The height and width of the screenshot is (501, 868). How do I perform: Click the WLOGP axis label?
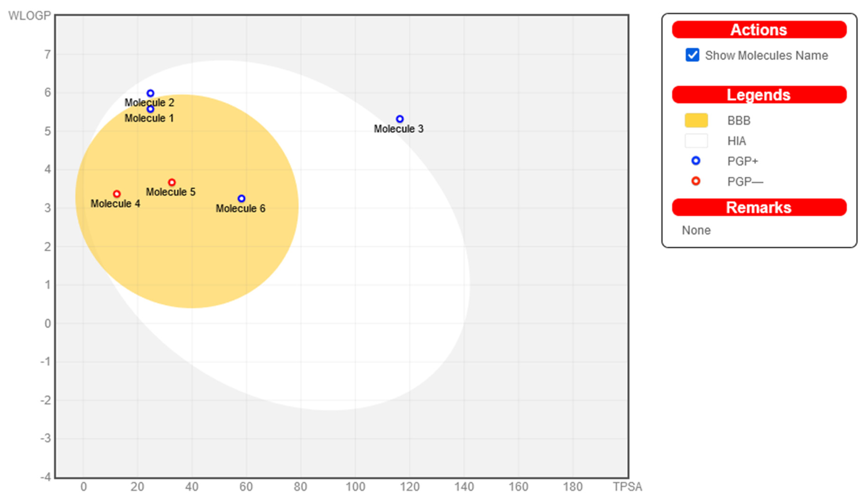pos(30,16)
